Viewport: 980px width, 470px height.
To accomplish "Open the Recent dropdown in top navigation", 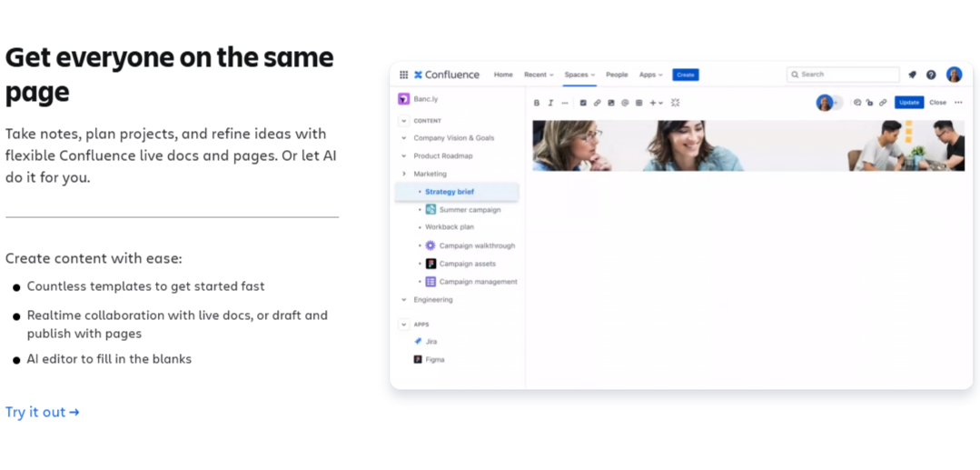I will 539,75.
